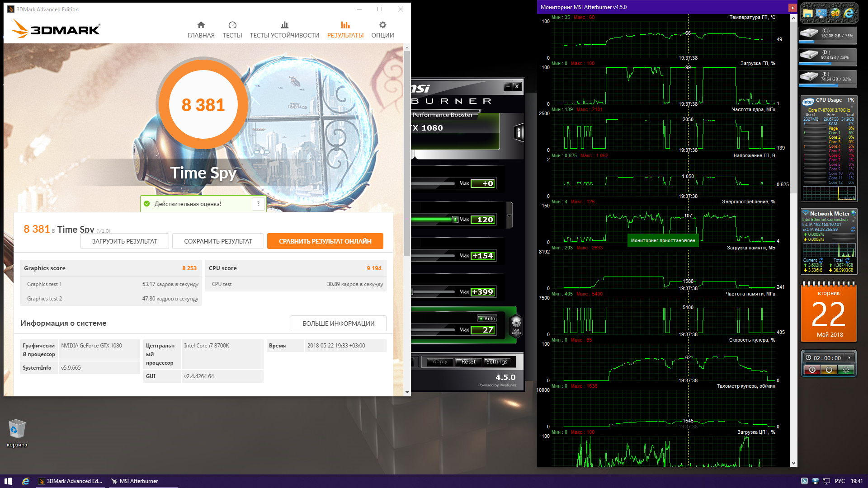Click the red shutdown button in timer gadget
Image resolution: width=868 pixels, height=488 pixels.
(x=812, y=370)
